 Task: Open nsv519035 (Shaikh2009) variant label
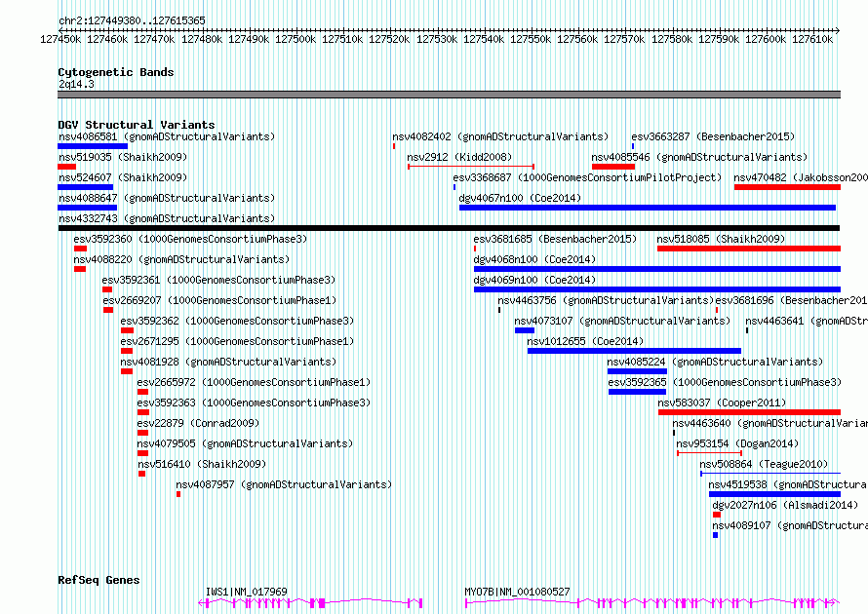123,157
